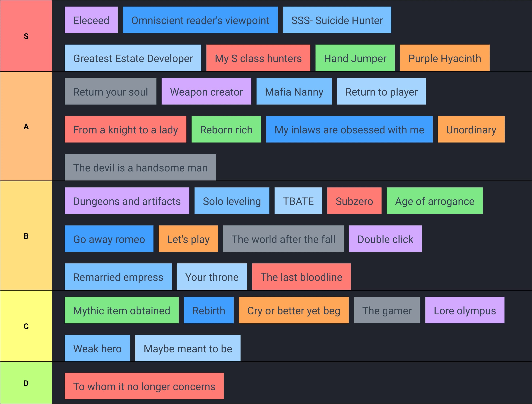
Task: Click the Your throne tile
Action: pos(212,277)
